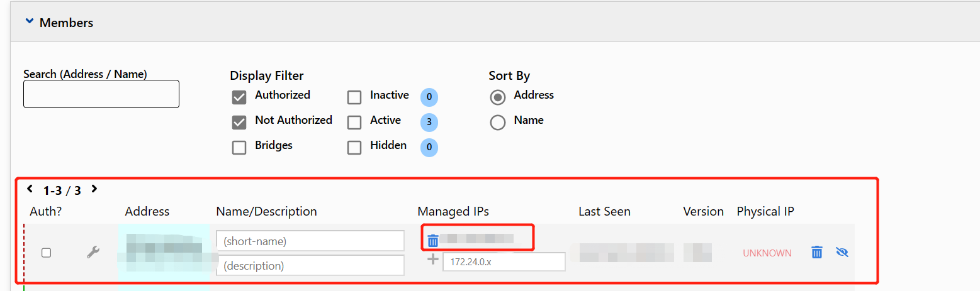Select sort by Name radio button
Viewport: 980px width, 291px height.
tap(498, 123)
